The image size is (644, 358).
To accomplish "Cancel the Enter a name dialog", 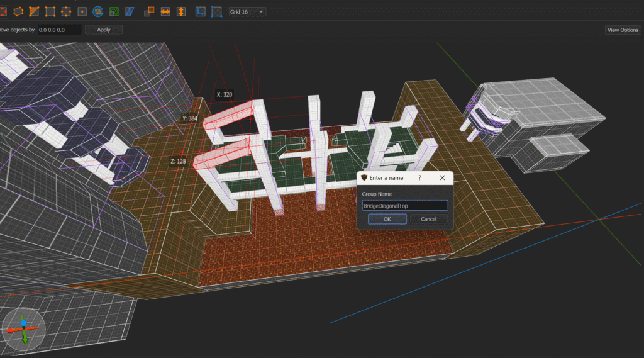I will tap(428, 219).
